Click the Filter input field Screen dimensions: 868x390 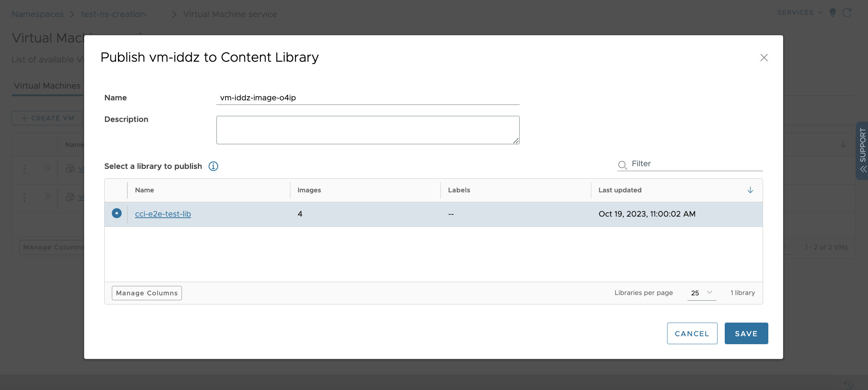pos(697,164)
